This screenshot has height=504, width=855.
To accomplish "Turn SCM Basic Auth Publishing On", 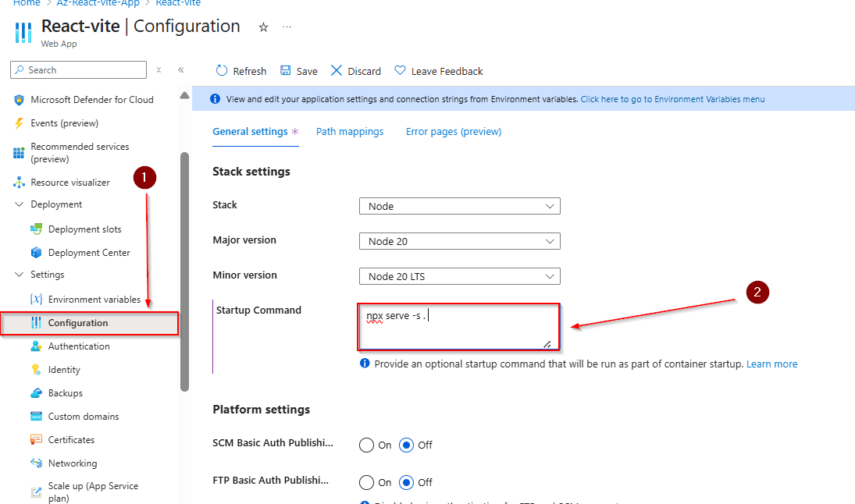I will click(x=366, y=445).
